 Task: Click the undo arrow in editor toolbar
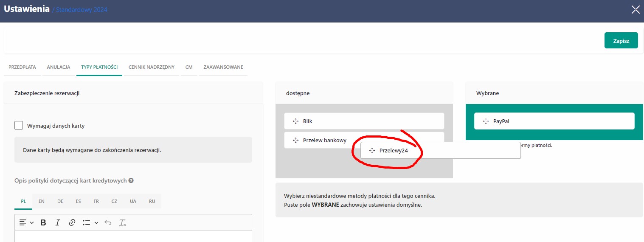pos(108,222)
